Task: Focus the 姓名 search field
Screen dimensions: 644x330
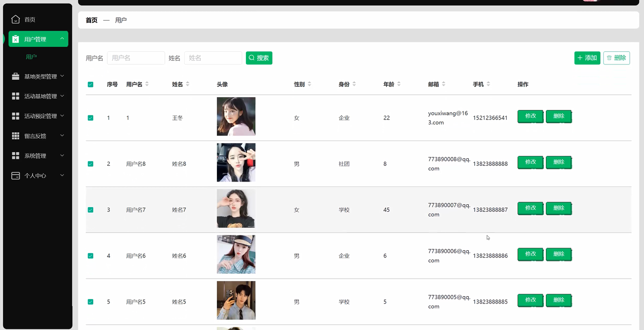Action: (213, 58)
